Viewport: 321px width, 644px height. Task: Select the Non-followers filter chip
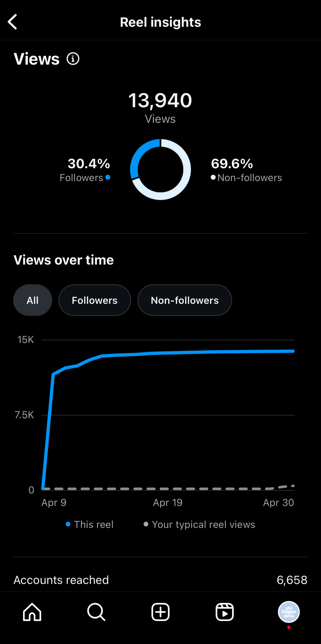click(185, 300)
